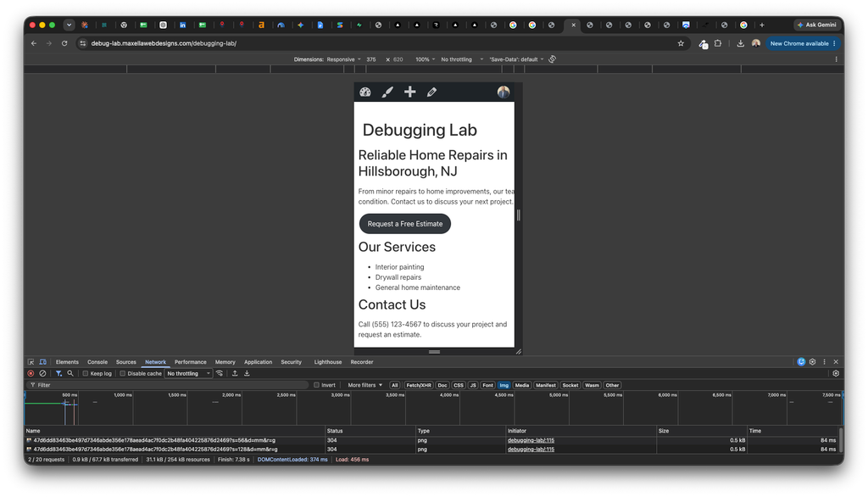
Task: Open the Chrome downloads icon
Action: click(741, 43)
